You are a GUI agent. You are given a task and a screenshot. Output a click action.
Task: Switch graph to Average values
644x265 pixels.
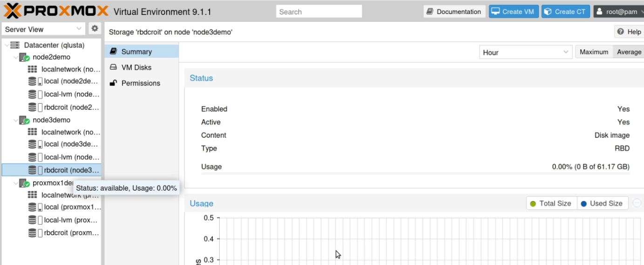(629, 52)
